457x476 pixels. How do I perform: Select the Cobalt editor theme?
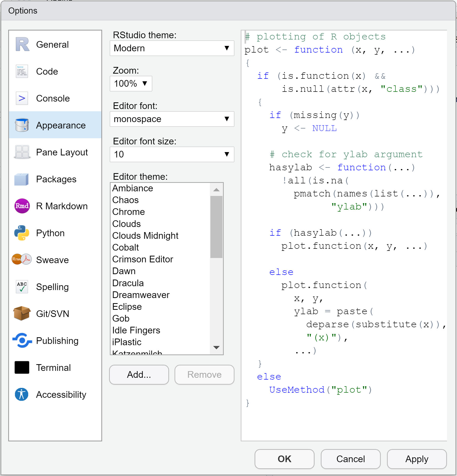pyautogui.click(x=160, y=247)
